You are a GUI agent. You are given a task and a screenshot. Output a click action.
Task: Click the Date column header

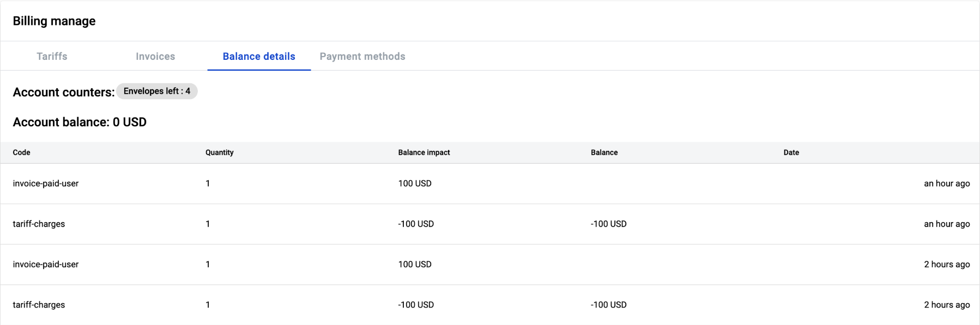tap(791, 152)
